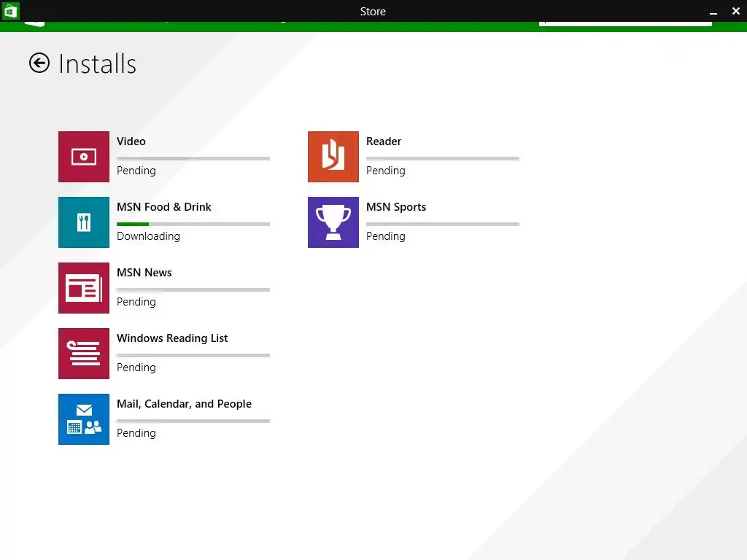Click the Store search box
The image size is (747, 560).
pos(625,23)
